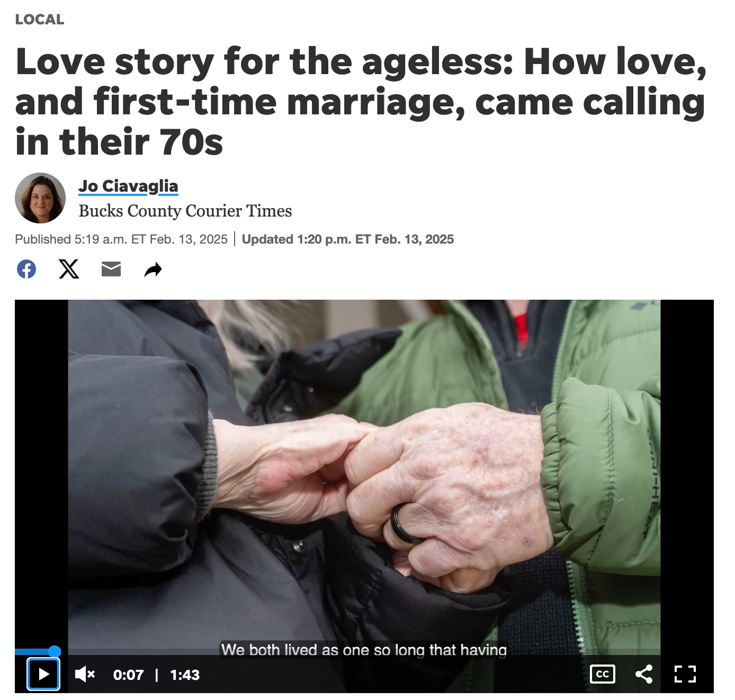Click the article headline
The height and width of the screenshot is (700, 735).
click(361, 101)
